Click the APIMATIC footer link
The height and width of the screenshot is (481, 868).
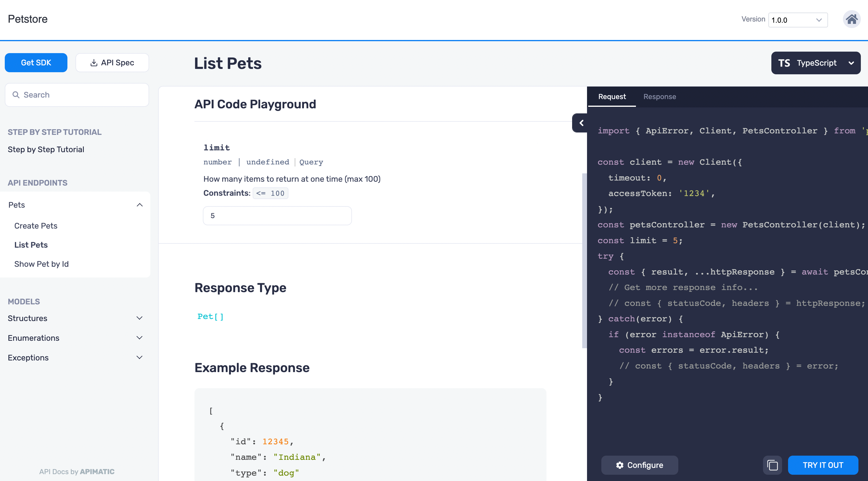(97, 471)
